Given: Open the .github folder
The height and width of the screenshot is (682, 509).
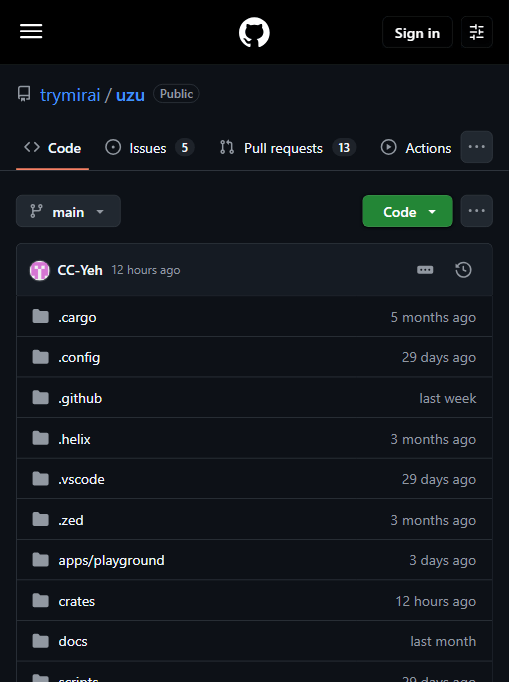Looking at the screenshot, I should (x=80, y=398).
